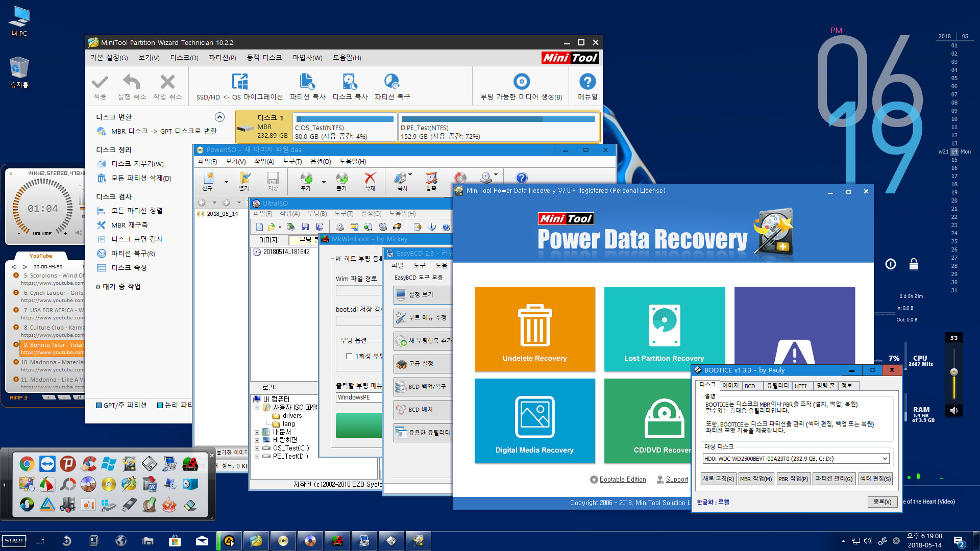Open dropdown arrow next to PowerISO 신규
The width and height of the screenshot is (980, 551).
point(226,182)
